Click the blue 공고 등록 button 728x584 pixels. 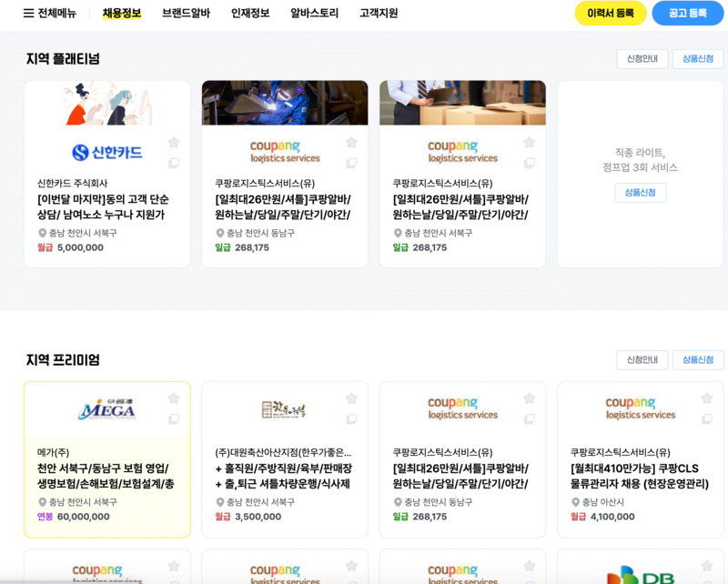coord(687,15)
